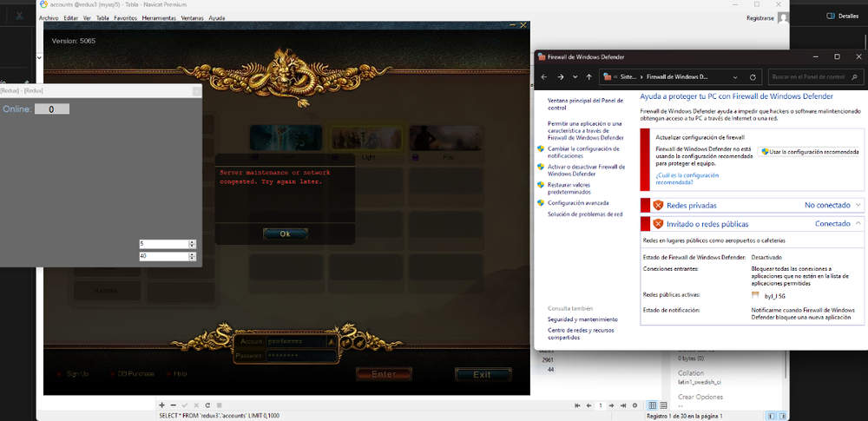Open the Favoritos menu in Navicat
Image resolution: width=868 pixels, height=421 pixels.
click(125, 17)
